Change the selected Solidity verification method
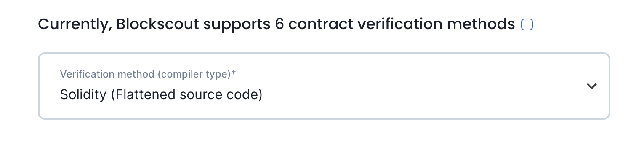 pos(324,86)
